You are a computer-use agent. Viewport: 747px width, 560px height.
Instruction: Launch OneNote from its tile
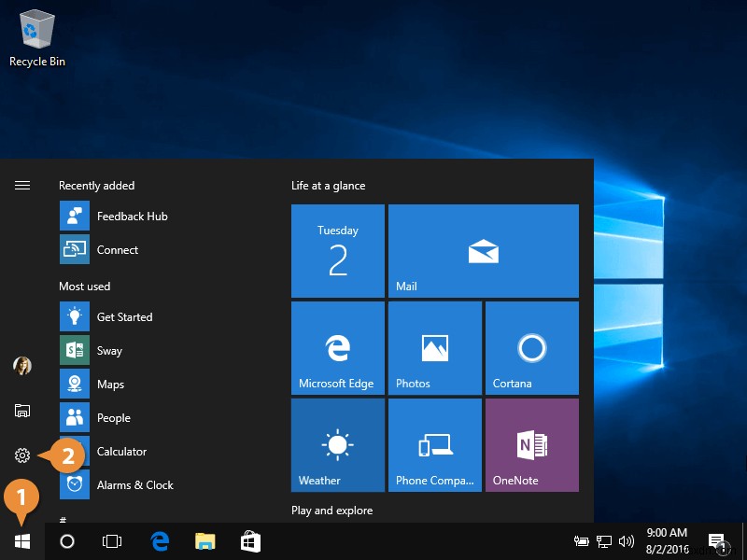pyautogui.click(x=531, y=444)
